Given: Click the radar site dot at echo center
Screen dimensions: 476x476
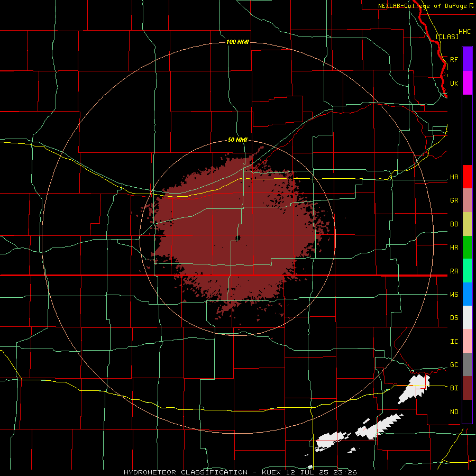Looking at the screenshot, I should pyautogui.click(x=237, y=238).
